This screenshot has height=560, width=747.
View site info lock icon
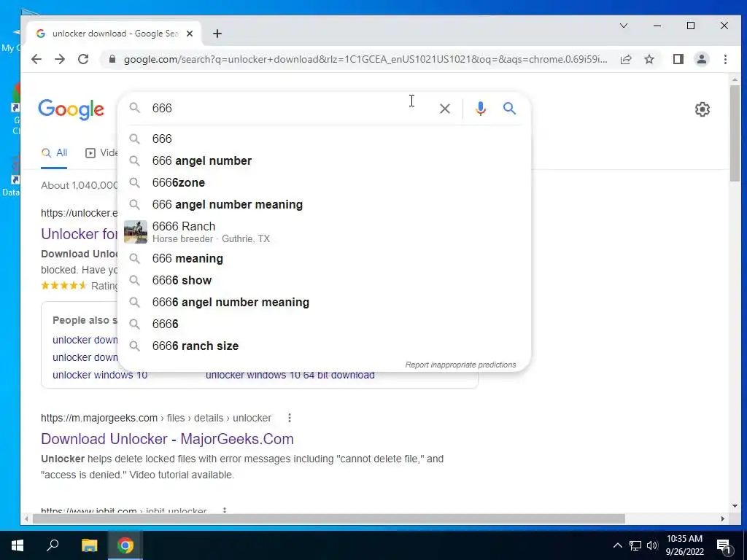(112, 59)
